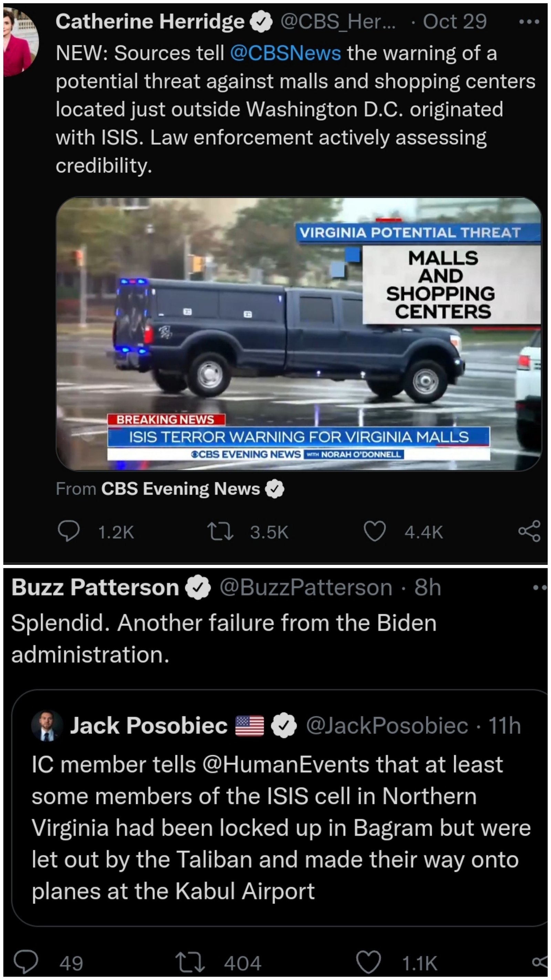
Task: Open quoted Jack Posobiec tweet
Action: pos(280,808)
